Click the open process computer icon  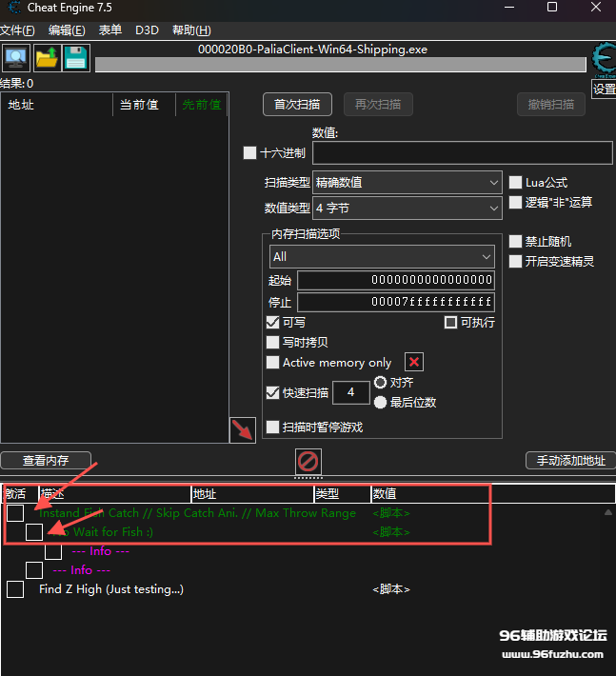[16, 58]
